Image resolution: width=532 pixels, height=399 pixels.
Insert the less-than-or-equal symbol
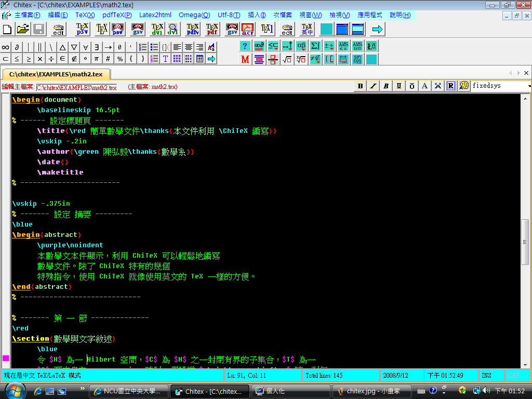(17, 59)
